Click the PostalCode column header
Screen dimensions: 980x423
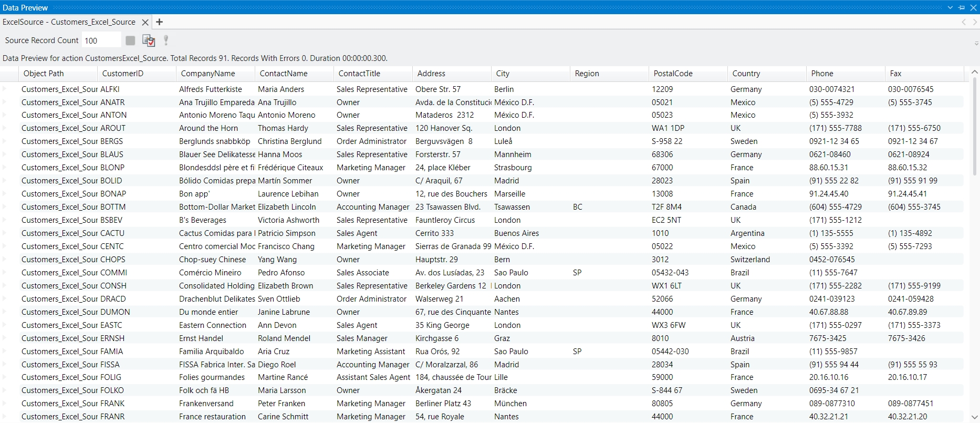673,74
